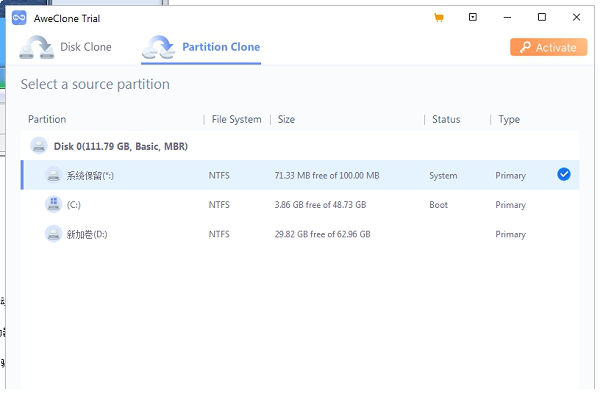Click the File System column header
Screen dimensions: 600x404
pos(236,120)
